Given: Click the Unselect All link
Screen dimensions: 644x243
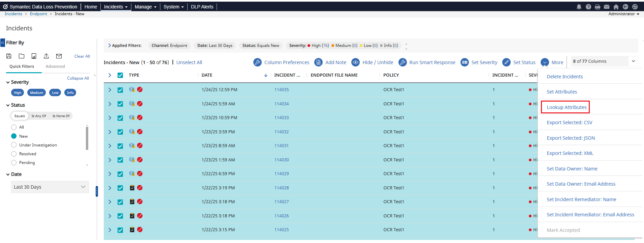Looking at the screenshot, I should tap(189, 62).
